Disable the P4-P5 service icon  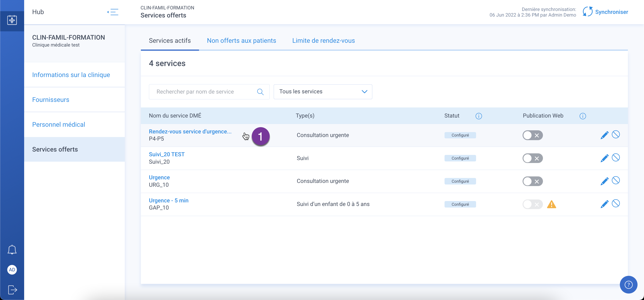tap(616, 135)
